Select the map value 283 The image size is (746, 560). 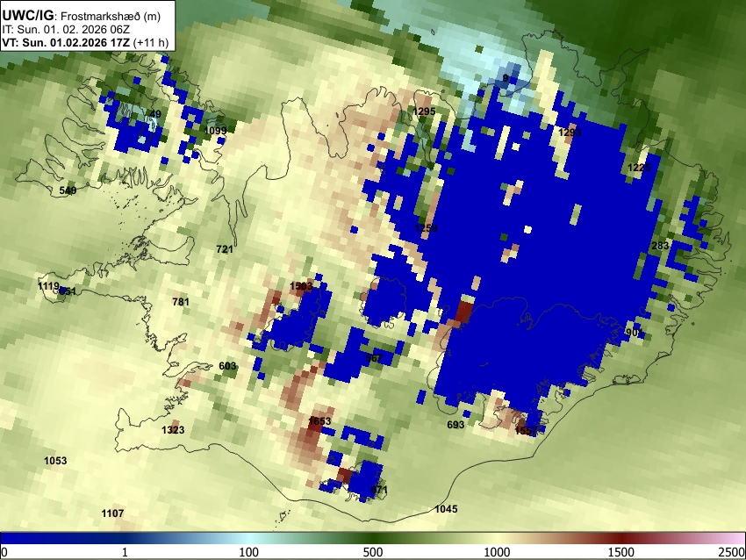pos(660,246)
